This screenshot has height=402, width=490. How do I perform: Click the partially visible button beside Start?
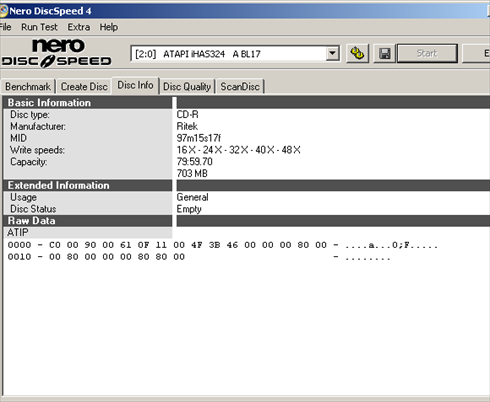coord(476,53)
